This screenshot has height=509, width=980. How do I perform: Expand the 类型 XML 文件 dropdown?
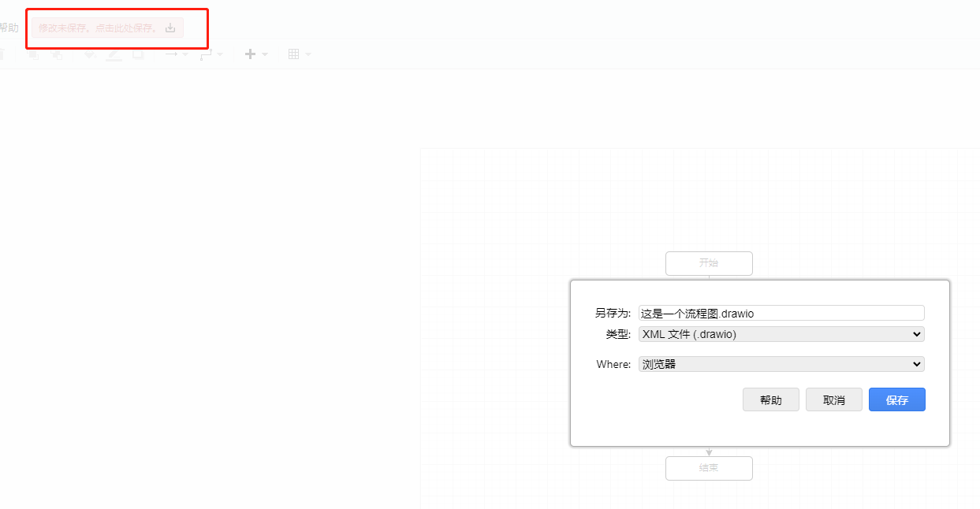tap(781, 334)
